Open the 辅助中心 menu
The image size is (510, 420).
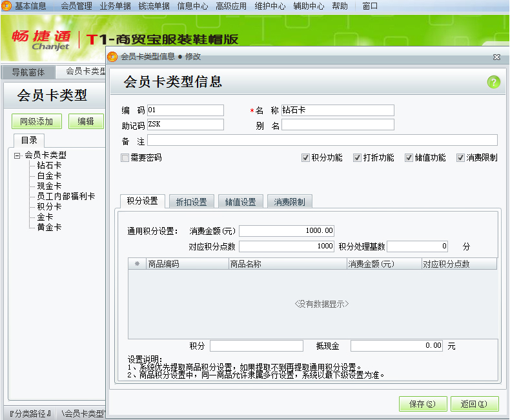click(309, 6)
